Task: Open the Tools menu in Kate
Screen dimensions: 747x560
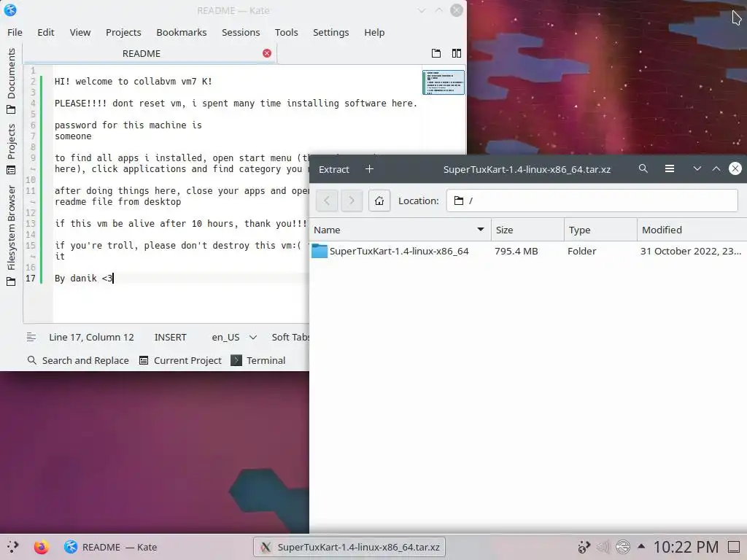Action: 286,32
